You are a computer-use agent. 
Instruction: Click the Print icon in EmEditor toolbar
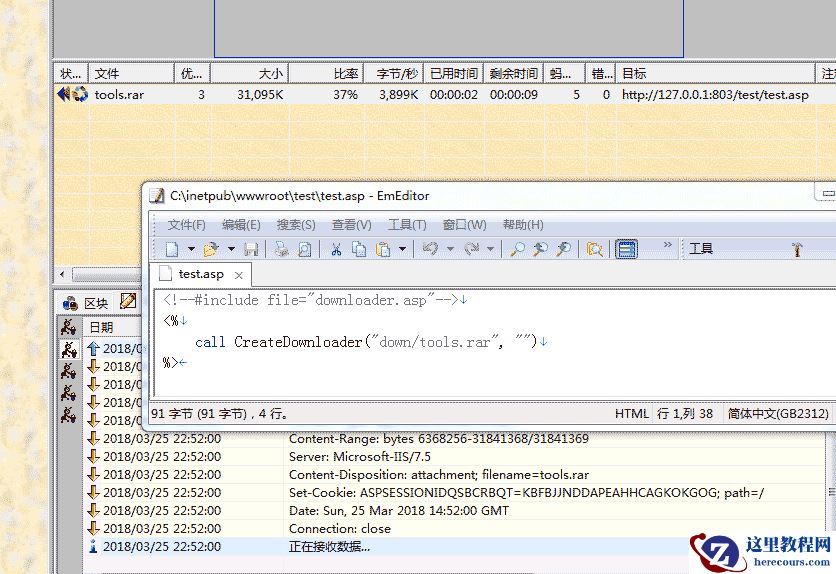coord(281,249)
